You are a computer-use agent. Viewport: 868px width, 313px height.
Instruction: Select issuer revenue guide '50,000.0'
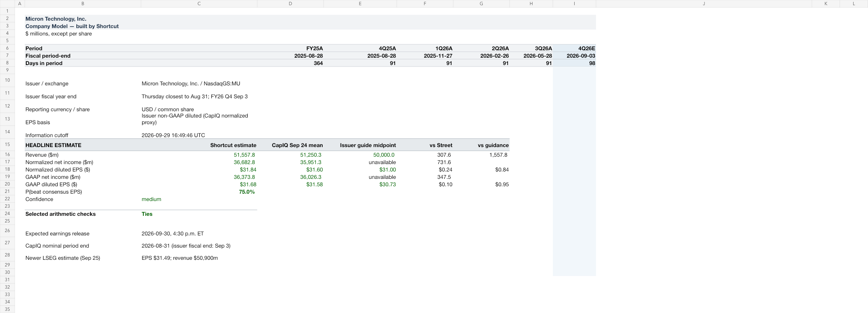pos(360,155)
